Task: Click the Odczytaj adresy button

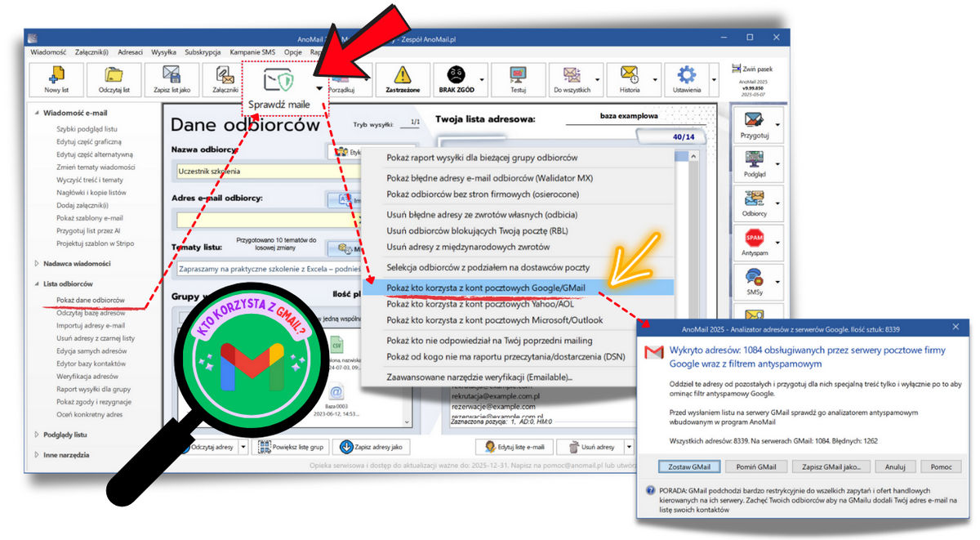Action: (208, 447)
